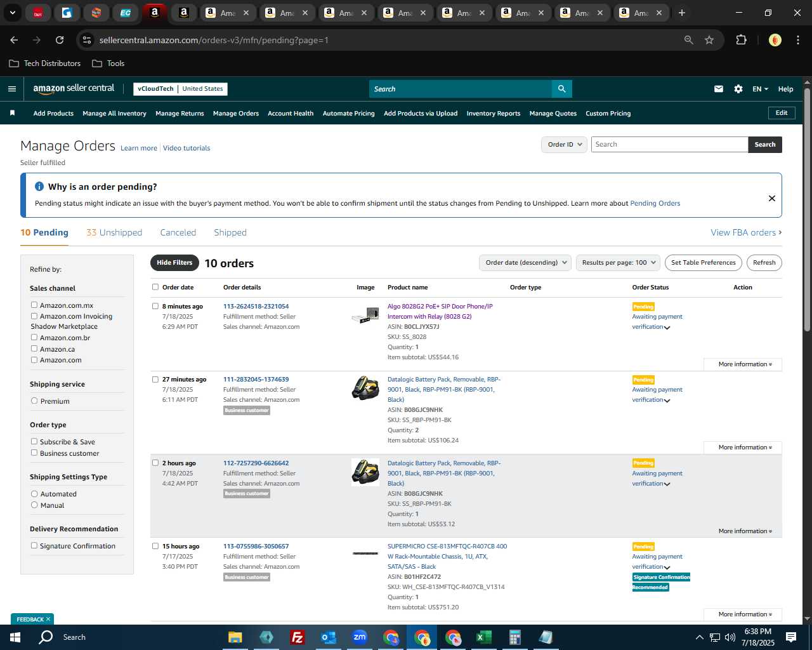Viewport: 812px width, 650px height.
Task: Click the browser zoom magnifier icon in address bar
Action: point(689,40)
